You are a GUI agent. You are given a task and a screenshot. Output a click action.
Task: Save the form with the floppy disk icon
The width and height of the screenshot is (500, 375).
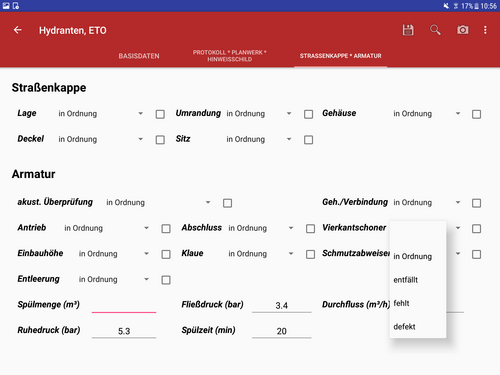408,30
